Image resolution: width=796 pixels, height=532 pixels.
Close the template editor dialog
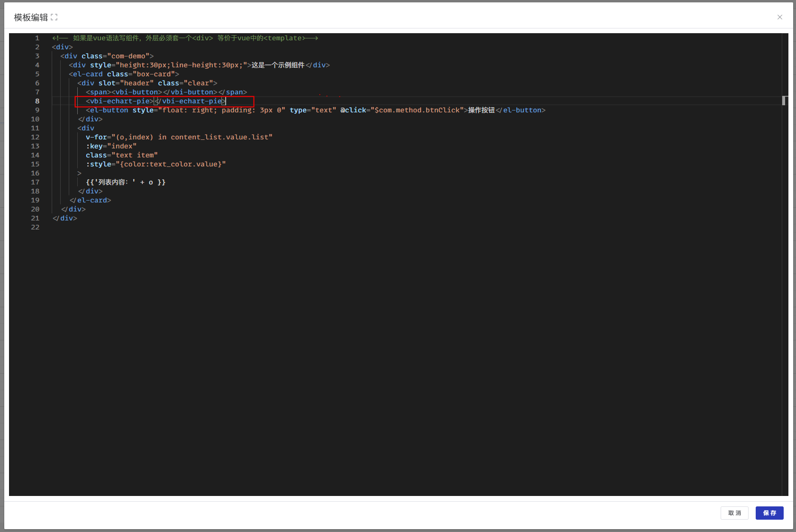(x=779, y=17)
